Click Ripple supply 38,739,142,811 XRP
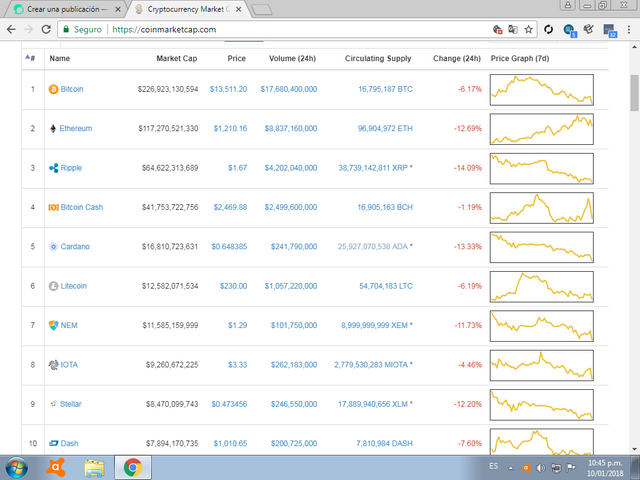Screen dimensions: 640x480 tap(373, 168)
